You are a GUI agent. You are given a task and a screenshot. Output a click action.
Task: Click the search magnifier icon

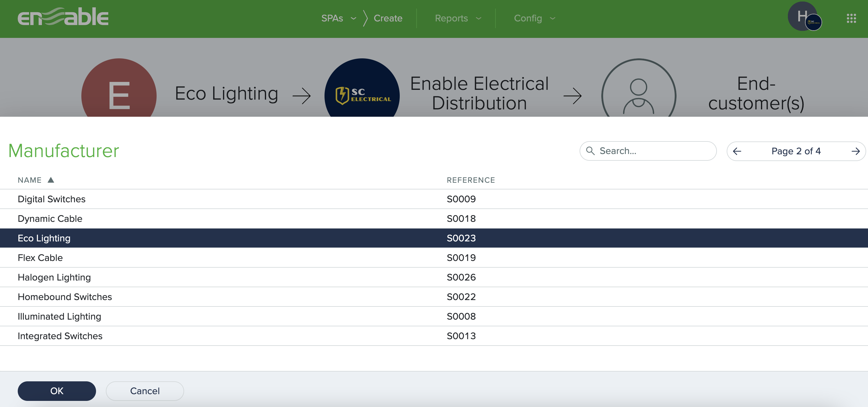click(x=590, y=151)
